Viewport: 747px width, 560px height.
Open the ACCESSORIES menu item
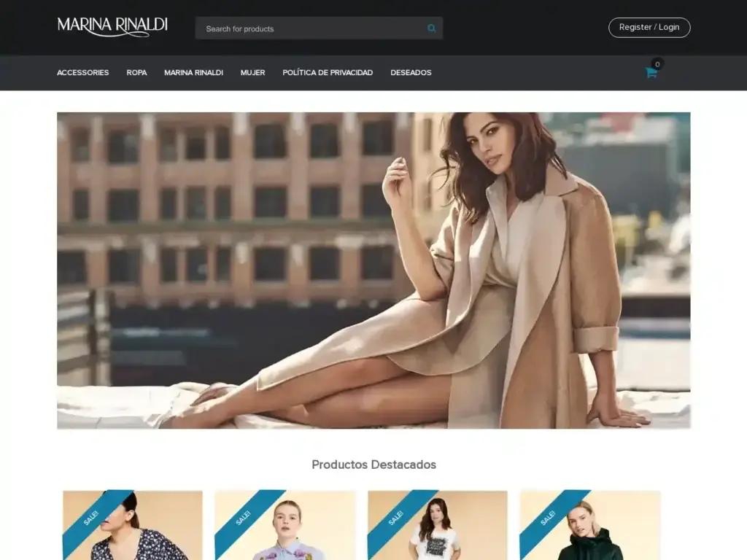pyautogui.click(x=83, y=73)
